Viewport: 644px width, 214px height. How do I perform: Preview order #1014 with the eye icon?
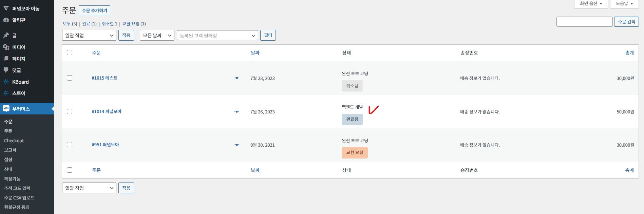point(237,112)
